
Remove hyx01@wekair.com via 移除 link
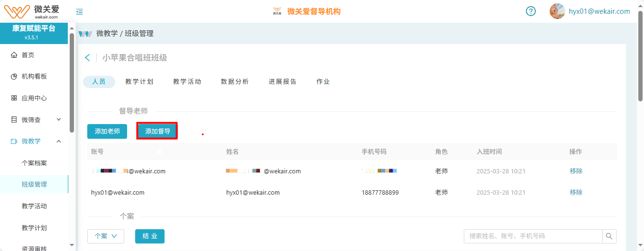pyautogui.click(x=576, y=192)
